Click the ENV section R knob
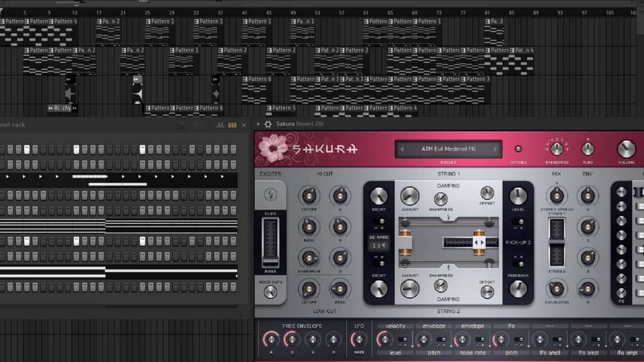 (588, 289)
